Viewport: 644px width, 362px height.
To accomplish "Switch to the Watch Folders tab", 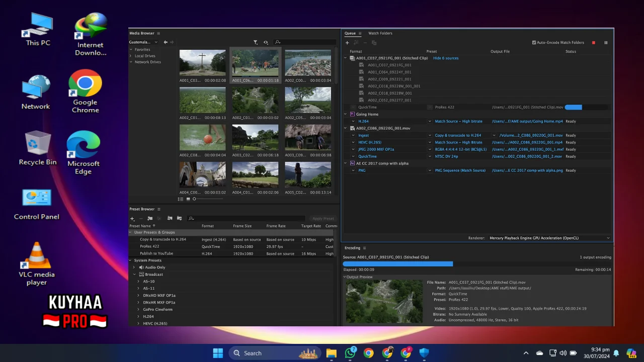I will pyautogui.click(x=380, y=33).
